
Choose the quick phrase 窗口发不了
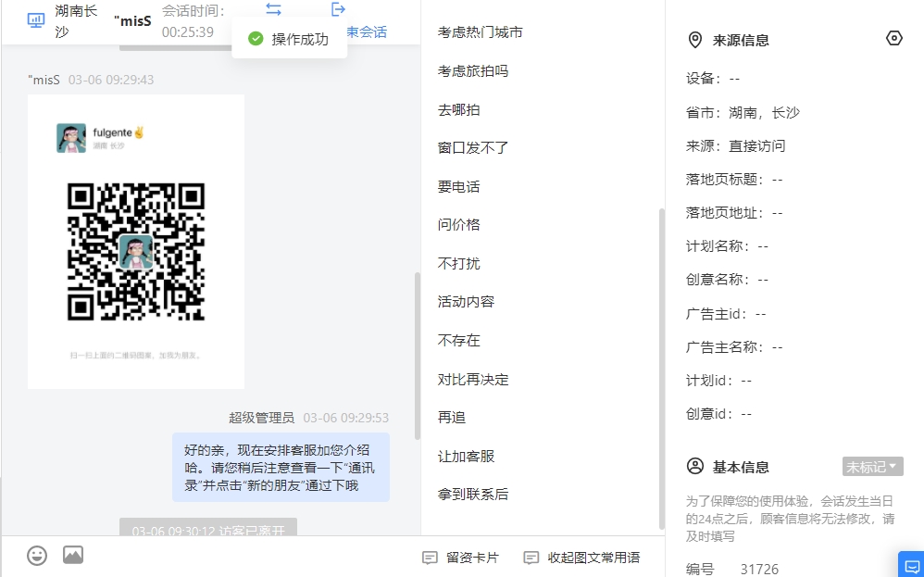[473, 148]
